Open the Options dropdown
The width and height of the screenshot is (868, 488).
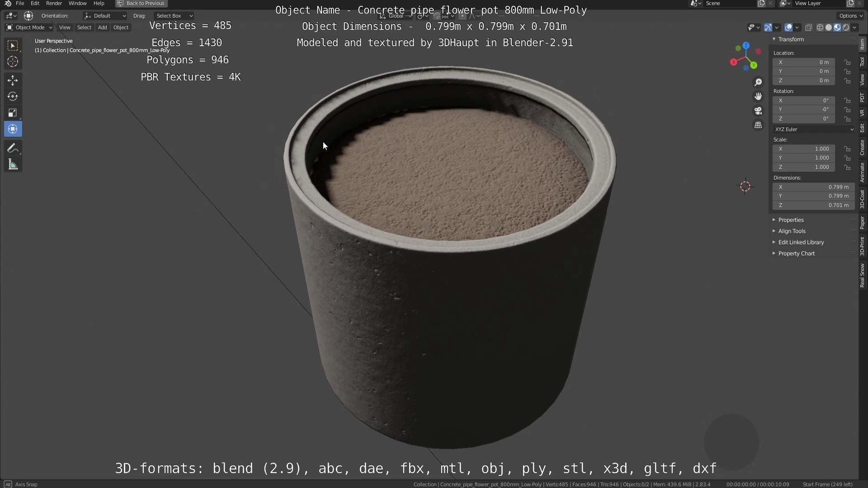point(850,16)
